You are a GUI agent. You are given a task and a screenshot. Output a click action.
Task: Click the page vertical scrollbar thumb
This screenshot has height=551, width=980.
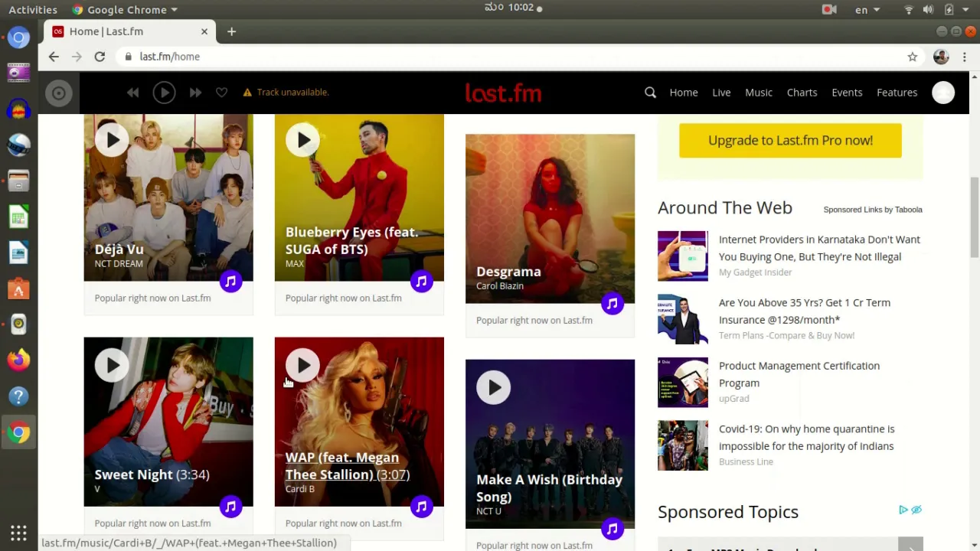click(x=975, y=217)
